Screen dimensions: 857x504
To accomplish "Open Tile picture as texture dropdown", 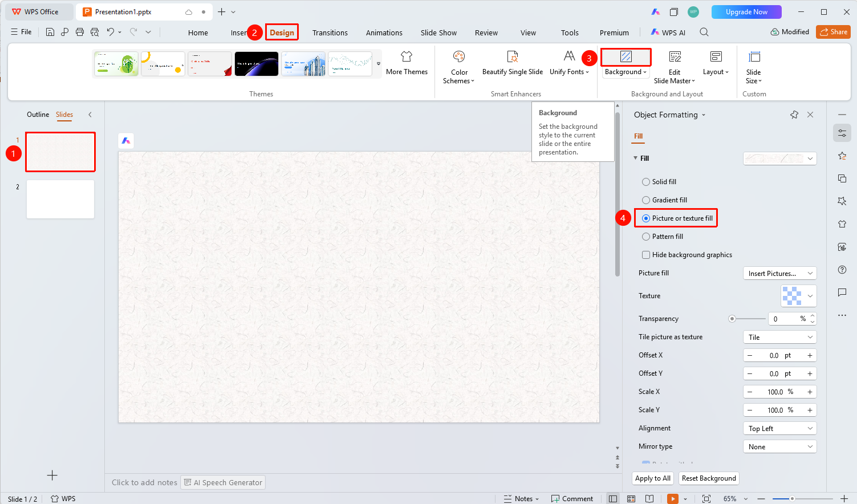I will (x=779, y=338).
